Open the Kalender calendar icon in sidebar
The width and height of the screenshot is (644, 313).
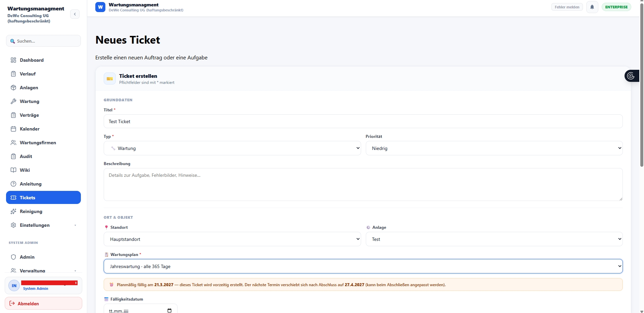point(13,129)
